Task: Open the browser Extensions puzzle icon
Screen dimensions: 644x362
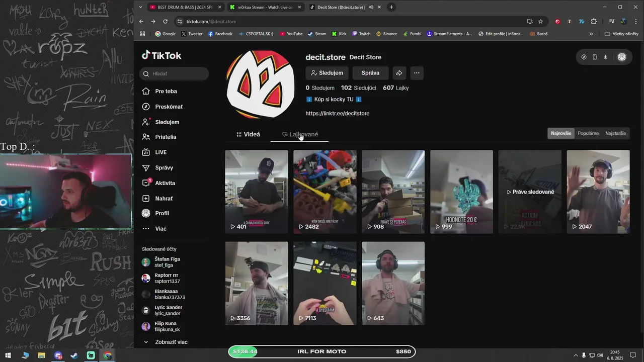Action: 594,22
